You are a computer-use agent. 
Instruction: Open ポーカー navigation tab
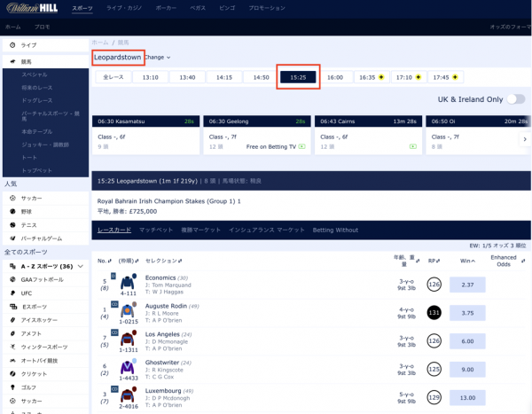pyautogui.click(x=166, y=8)
